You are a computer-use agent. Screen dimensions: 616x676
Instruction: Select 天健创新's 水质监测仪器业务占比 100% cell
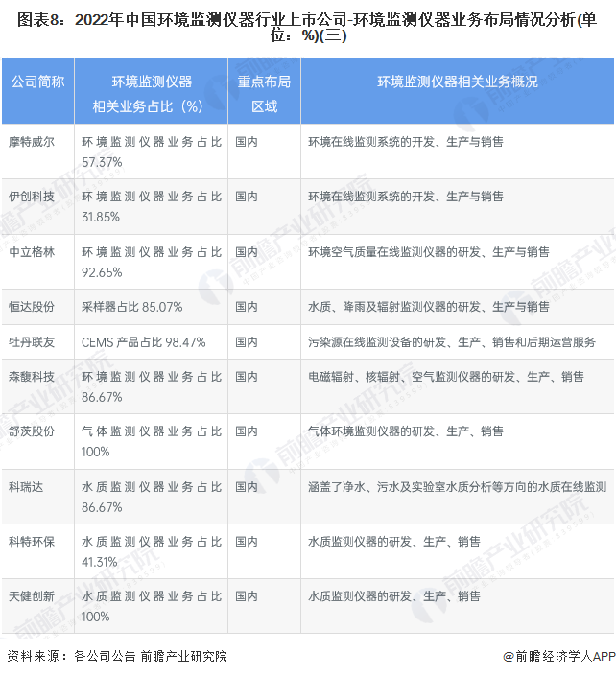[152, 607]
